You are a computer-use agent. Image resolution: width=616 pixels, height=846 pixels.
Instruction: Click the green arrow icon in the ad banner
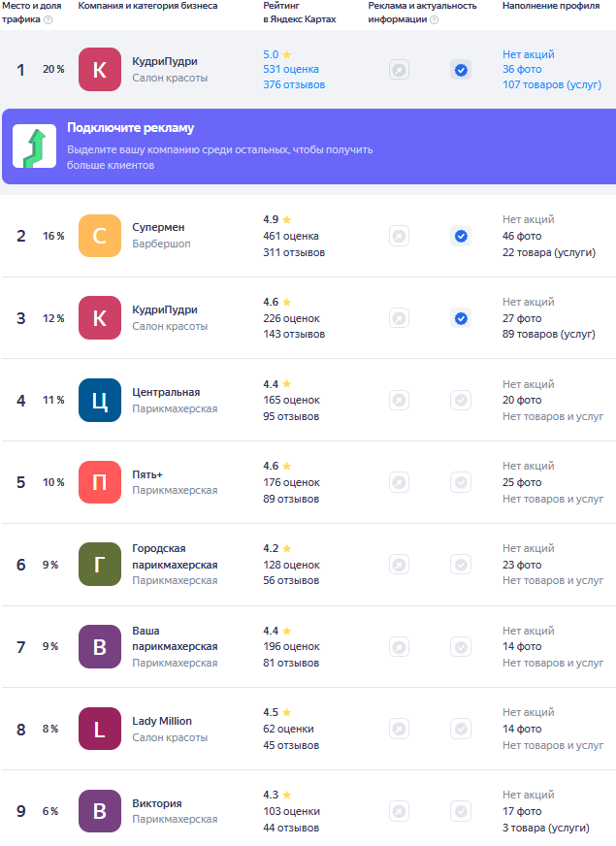pos(34,146)
